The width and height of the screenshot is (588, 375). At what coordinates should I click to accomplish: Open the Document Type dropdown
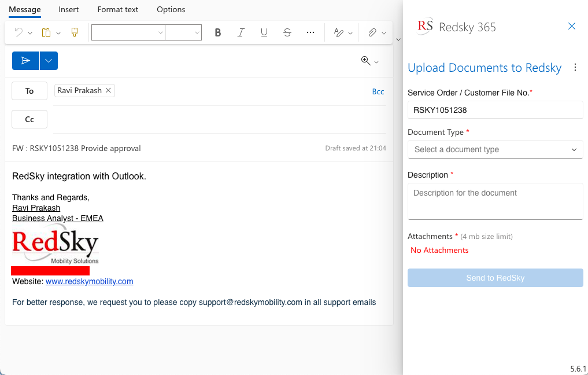click(495, 149)
